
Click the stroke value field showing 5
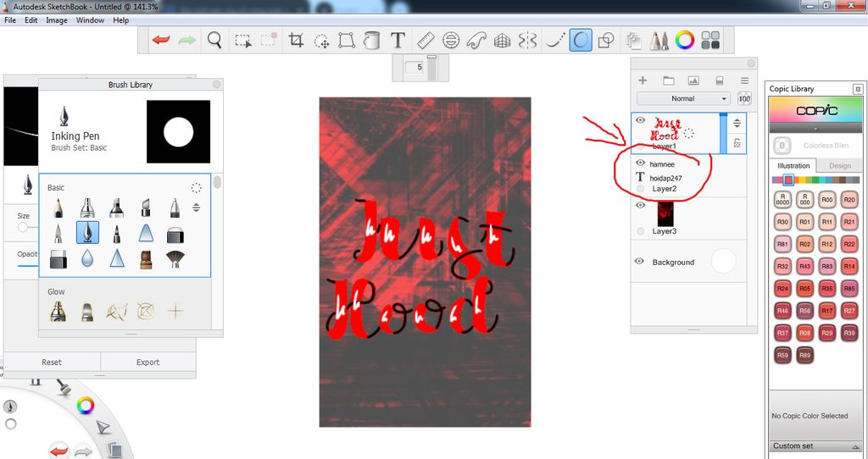415,68
